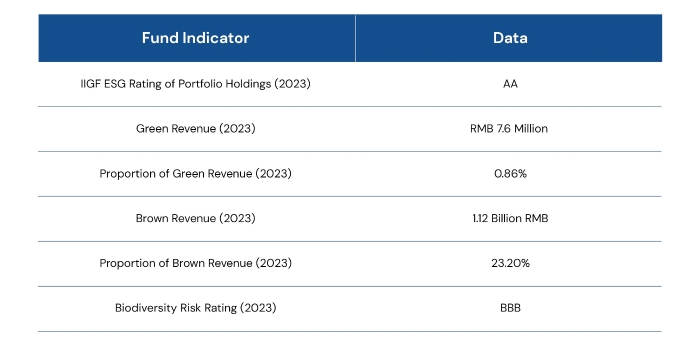Select IIGF ESG Rating of Portfolio Holdings cell

pos(196,84)
